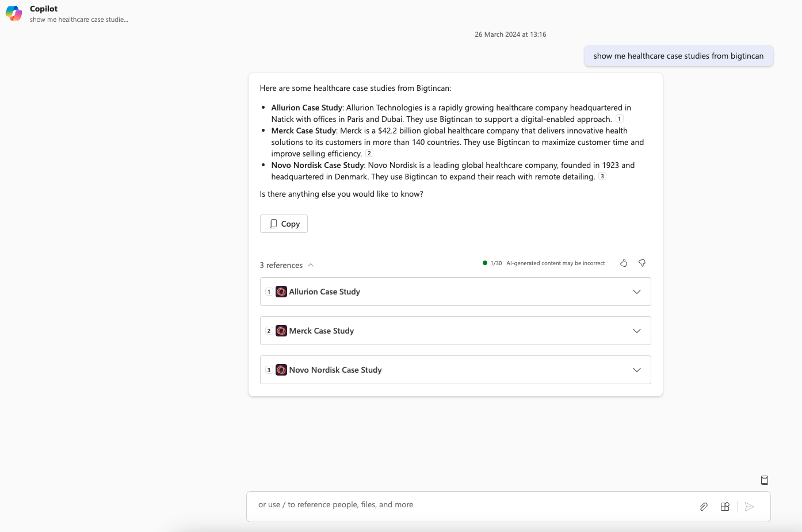Expand the Allurion Case Study reference chevron
This screenshot has height=532, width=802.
click(637, 292)
